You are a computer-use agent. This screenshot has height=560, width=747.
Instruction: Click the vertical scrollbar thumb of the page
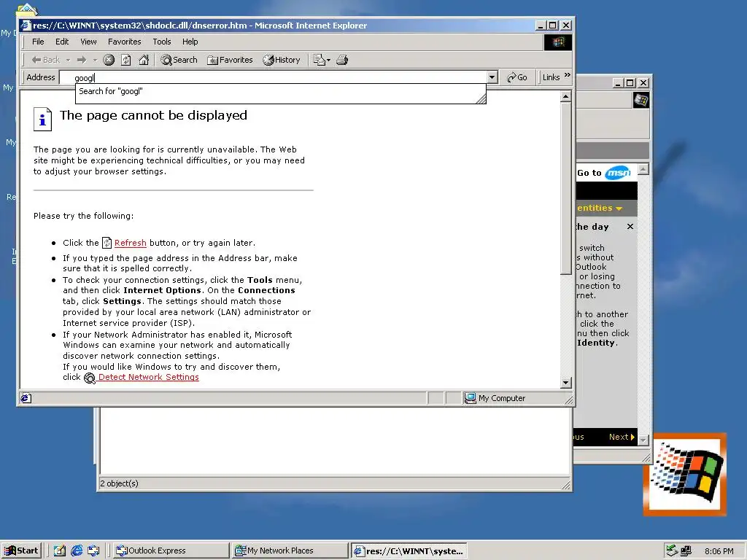pos(565,189)
